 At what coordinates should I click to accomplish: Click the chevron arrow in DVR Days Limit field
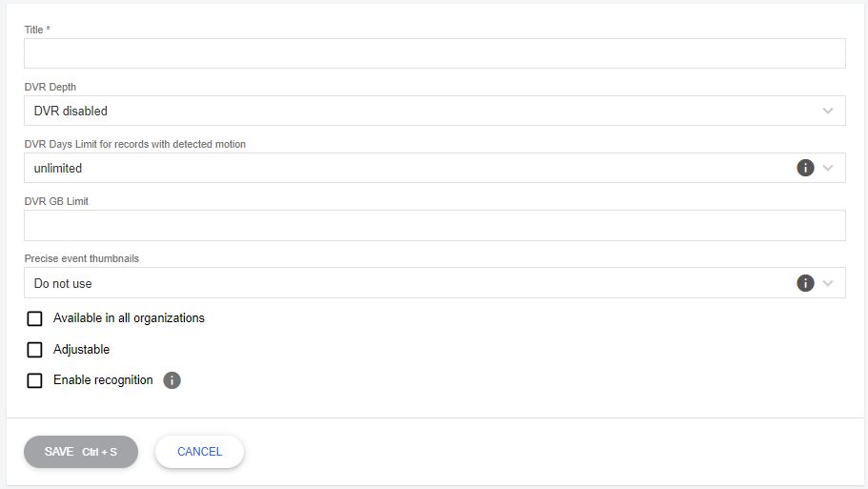point(828,168)
